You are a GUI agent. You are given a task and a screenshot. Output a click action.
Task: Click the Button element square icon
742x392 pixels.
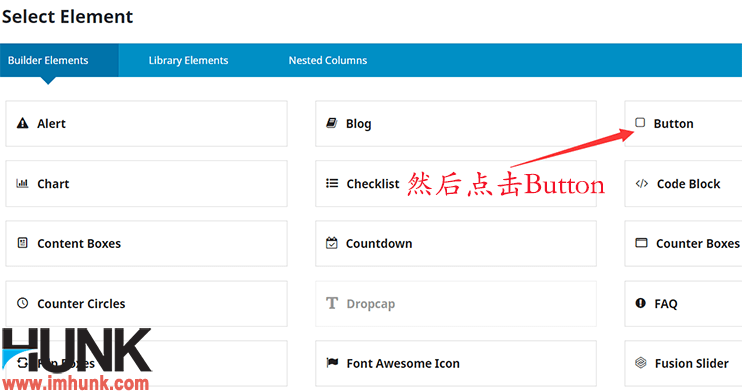640,123
